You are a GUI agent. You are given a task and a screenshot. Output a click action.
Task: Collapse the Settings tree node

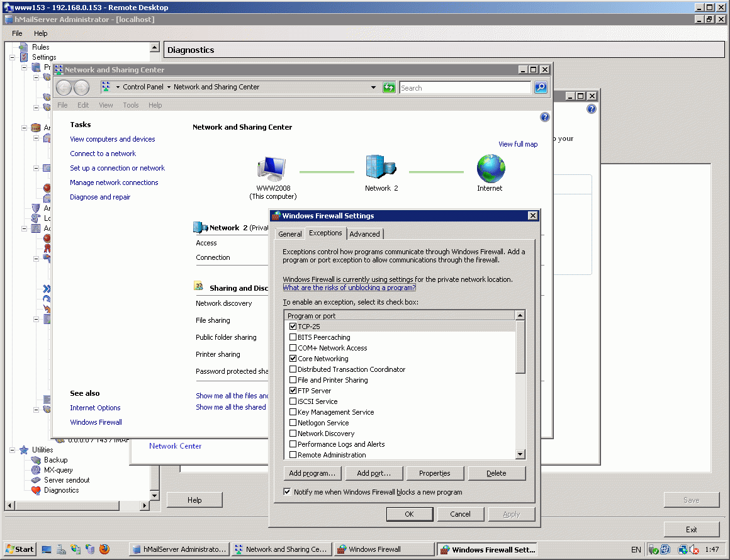13,57
